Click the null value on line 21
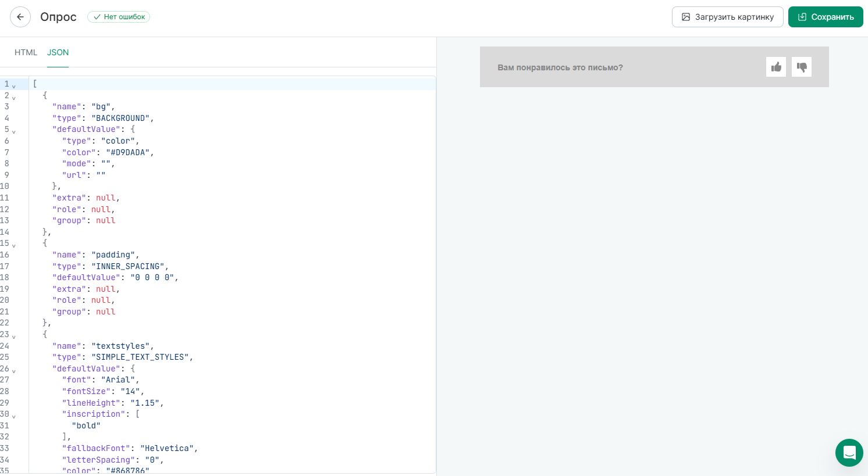The width and height of the screenshot is (868, 476). pos(106,312)
